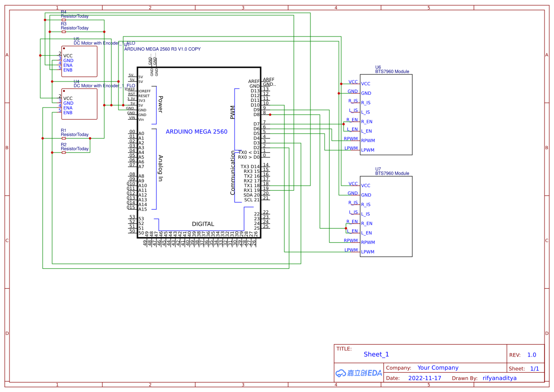Click the 嘉立创EDA cloud logo in the title block
This screenshot has height=392, width=554.
pos(358,373)
